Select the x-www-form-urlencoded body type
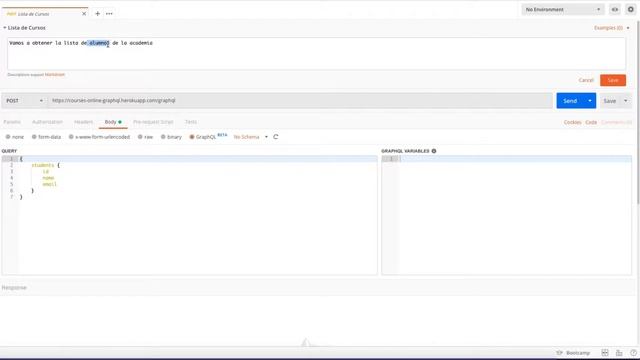Viewport: 640px width, 360px height. point(99,137)
